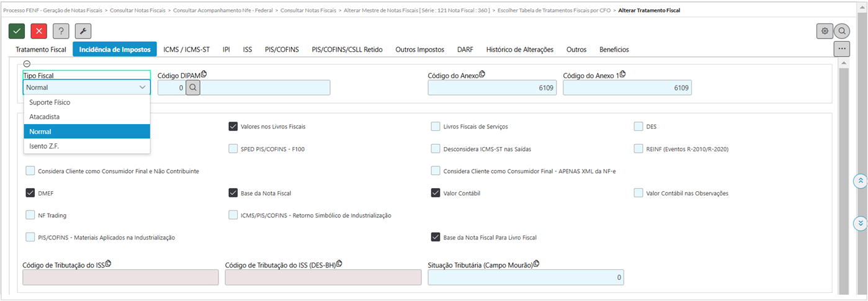Screen dimensions: 868x301
Task: Enable the NF Trading checkbox
Action: point(30,215)
